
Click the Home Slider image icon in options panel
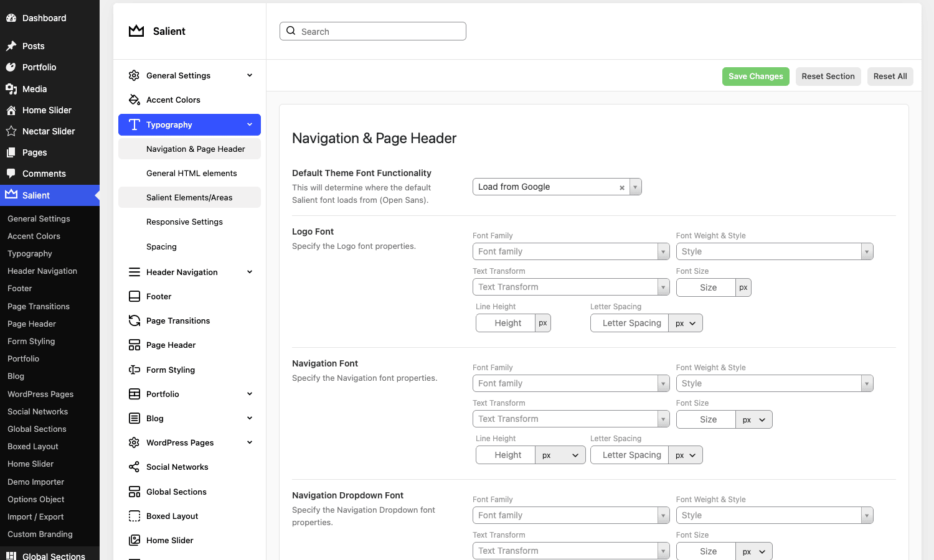tap(134, 540)
